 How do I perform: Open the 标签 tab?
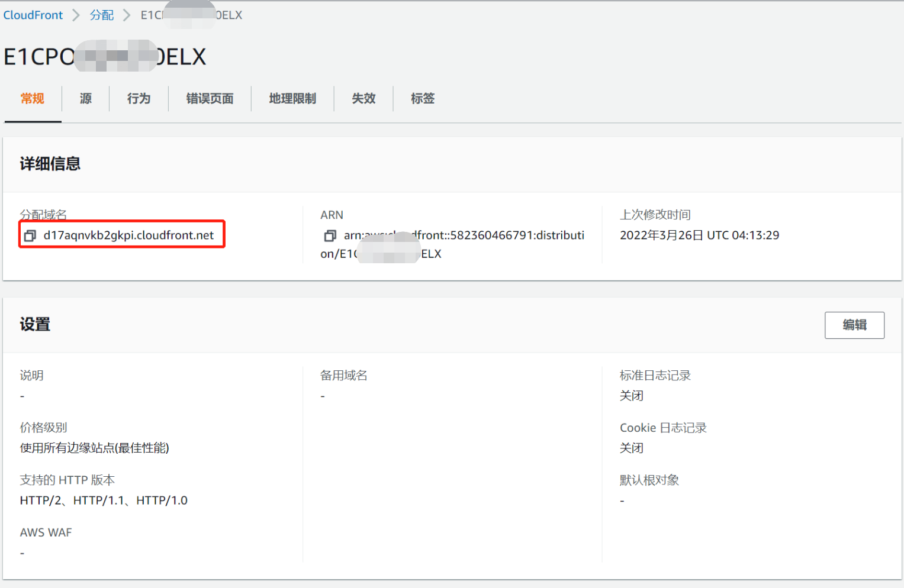pyautogui.click(x=423, y=99)
